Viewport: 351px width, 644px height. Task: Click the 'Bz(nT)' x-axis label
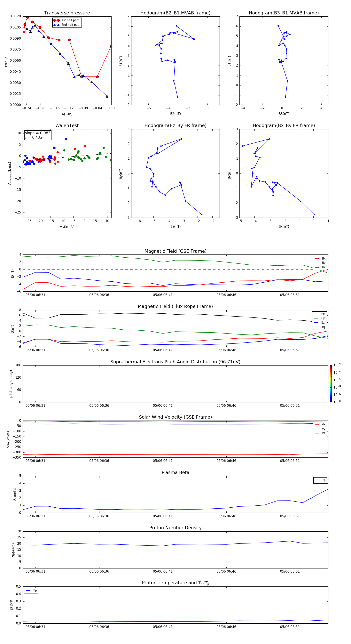pyautogui.click(x=175, y=227)
